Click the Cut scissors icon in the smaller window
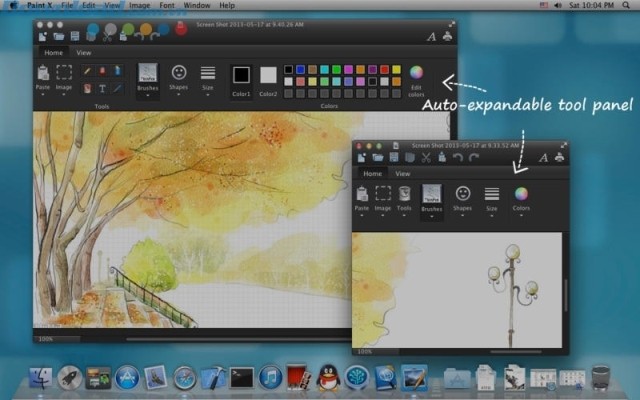This screenshot has width=640, height=400. [425, 157]
